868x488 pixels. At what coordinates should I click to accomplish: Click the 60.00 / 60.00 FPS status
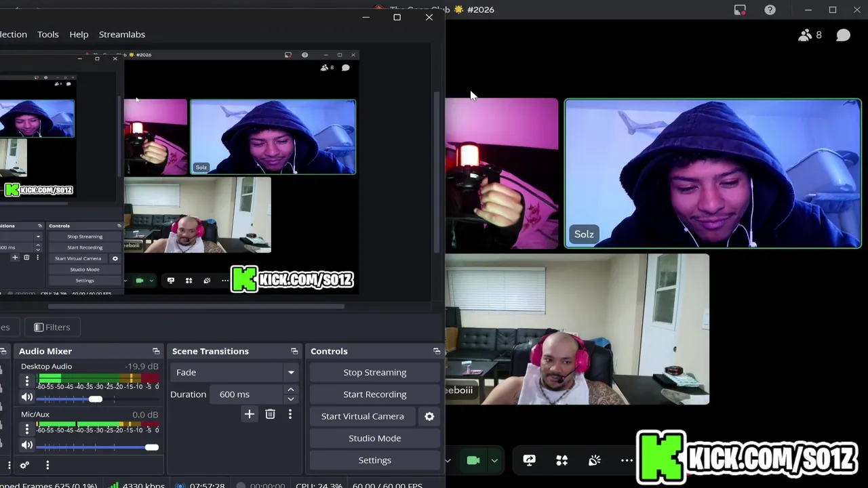(387, 485)
